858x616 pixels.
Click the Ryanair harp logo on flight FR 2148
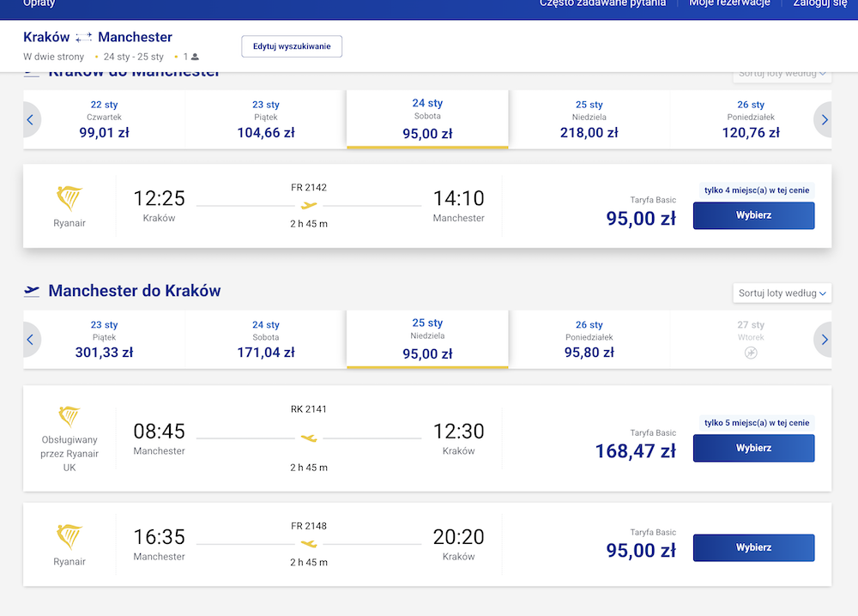(x=69, y=537)
